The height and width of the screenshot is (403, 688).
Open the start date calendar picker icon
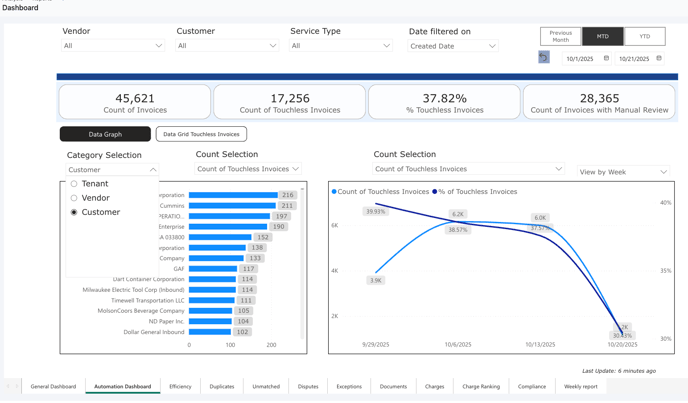pos(606,58)
